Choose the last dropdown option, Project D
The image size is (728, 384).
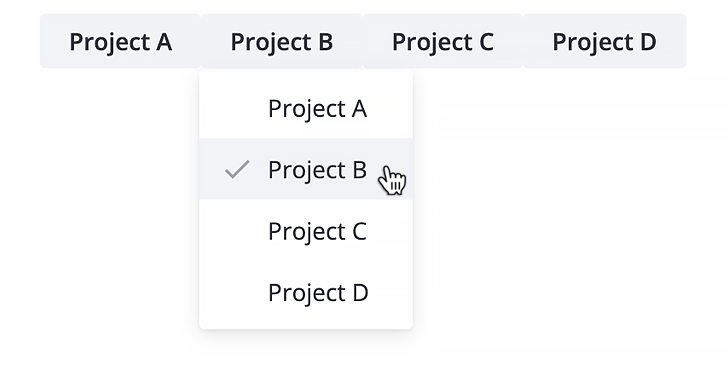tap(306, 293)
